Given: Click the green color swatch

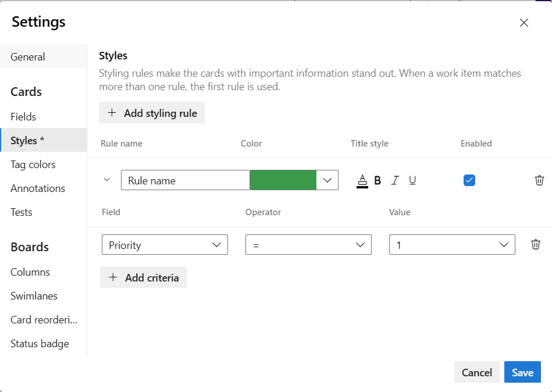Looking at the screenshot, I should [x=283, y=180].
